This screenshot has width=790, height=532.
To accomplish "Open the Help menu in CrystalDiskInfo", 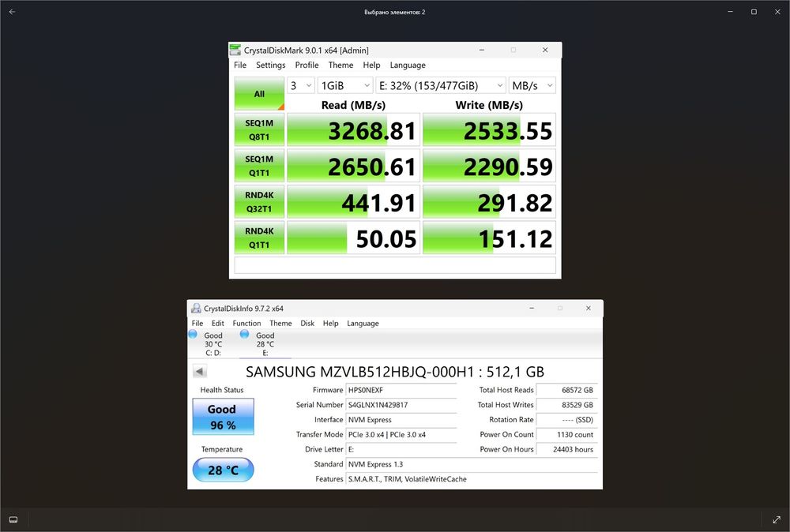I will coord(330,323).
